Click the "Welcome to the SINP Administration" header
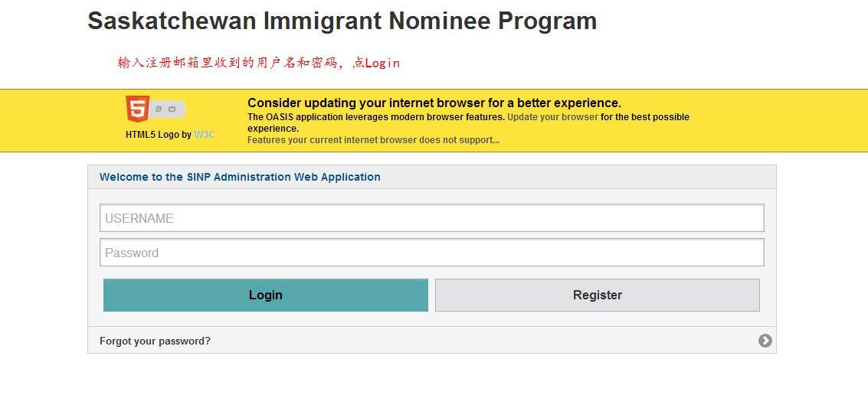The height and width of the screenshot is (405, 868). (240, 177)
